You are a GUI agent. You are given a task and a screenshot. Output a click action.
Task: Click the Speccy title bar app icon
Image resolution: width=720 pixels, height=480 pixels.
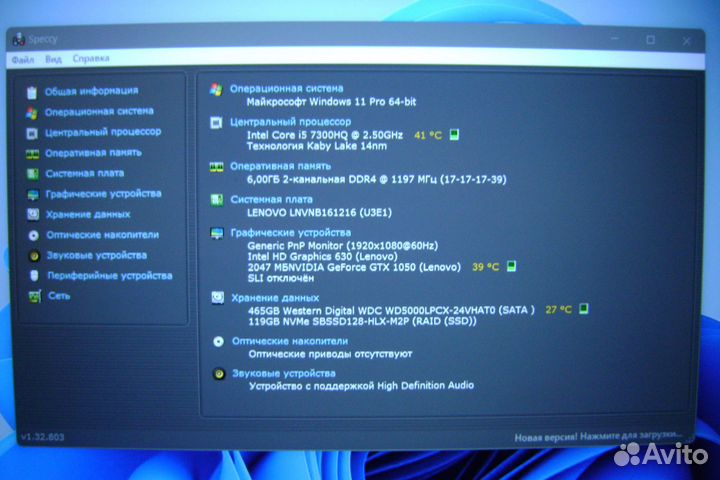pos(18,40)
